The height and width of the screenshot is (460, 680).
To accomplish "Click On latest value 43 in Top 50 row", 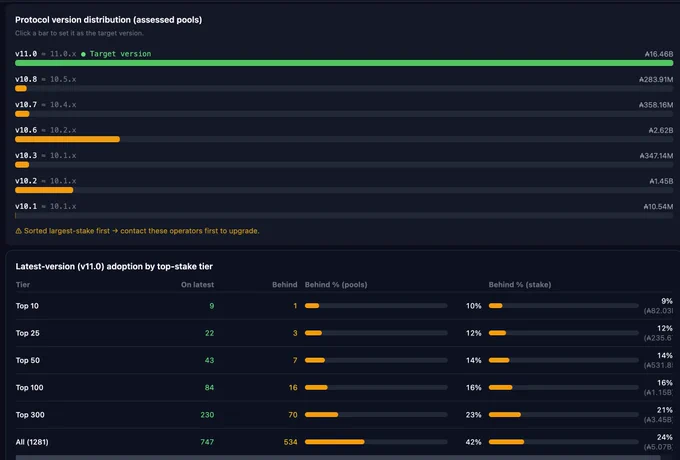I will coord(209,360).
